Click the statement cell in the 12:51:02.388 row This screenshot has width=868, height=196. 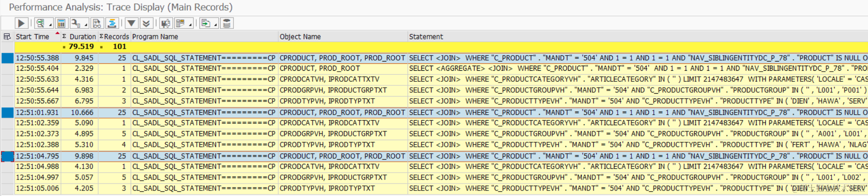click(638, 145)
